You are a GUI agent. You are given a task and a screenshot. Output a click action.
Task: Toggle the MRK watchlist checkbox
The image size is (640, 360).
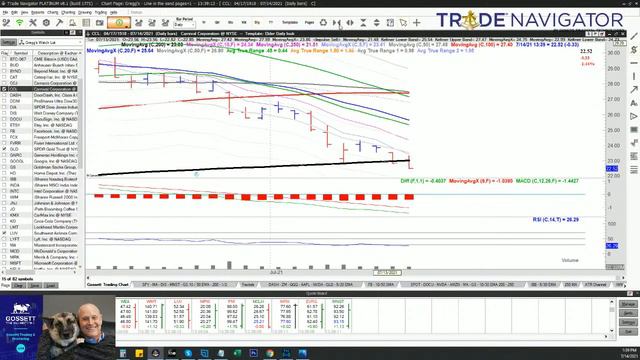click(4, 257)
